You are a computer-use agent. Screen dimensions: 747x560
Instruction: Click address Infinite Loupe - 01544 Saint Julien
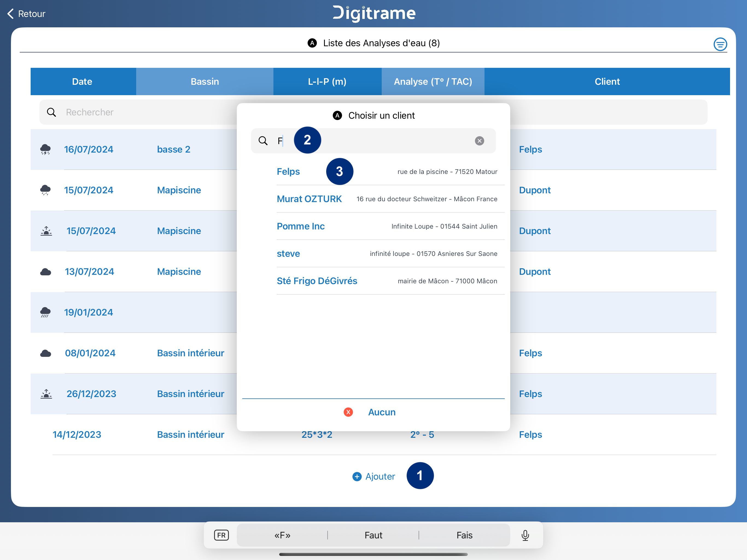point(444,226)
